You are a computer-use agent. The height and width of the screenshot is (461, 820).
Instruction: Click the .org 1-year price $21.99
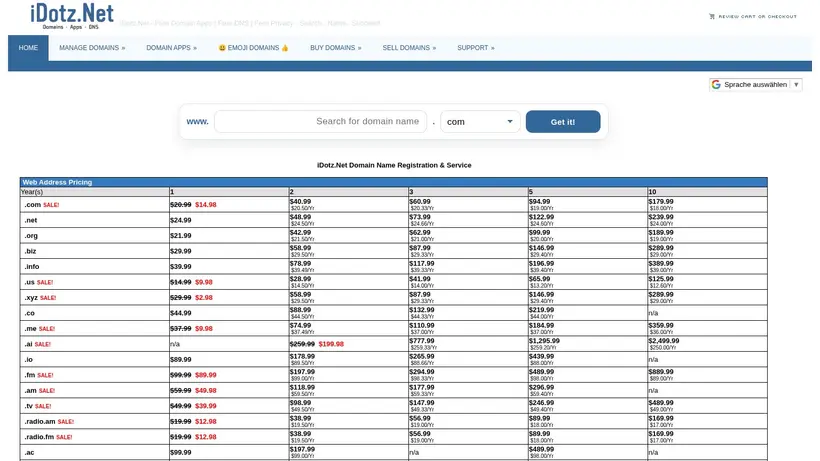point(180,236)
